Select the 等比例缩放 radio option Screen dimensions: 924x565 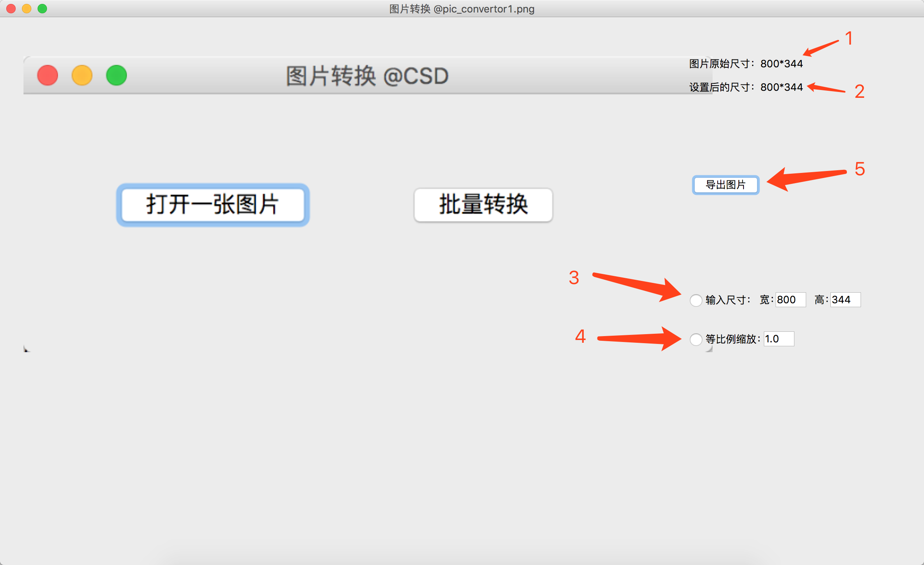[x=696, y=340]
